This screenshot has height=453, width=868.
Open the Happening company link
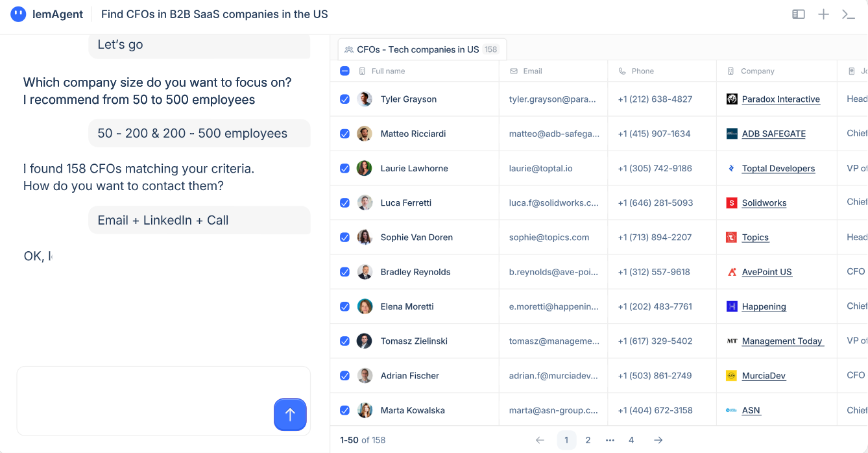764,306
